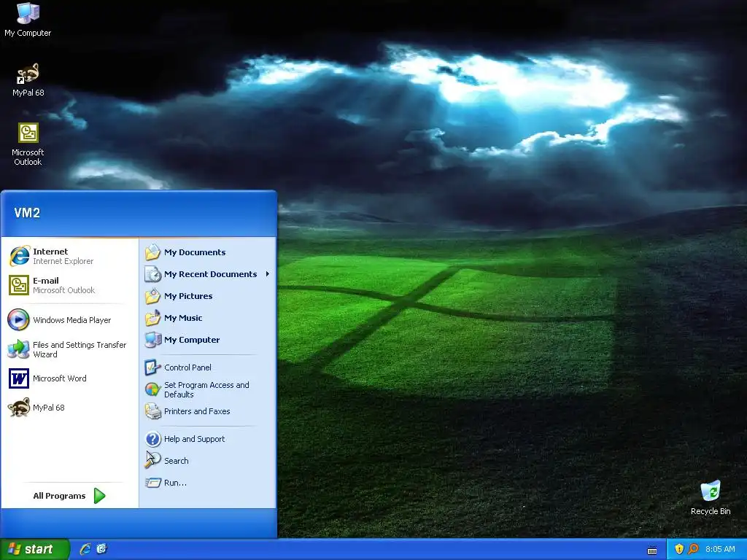Click the green start button
This screenshot has height=560, width=747.
coord(34,549)
